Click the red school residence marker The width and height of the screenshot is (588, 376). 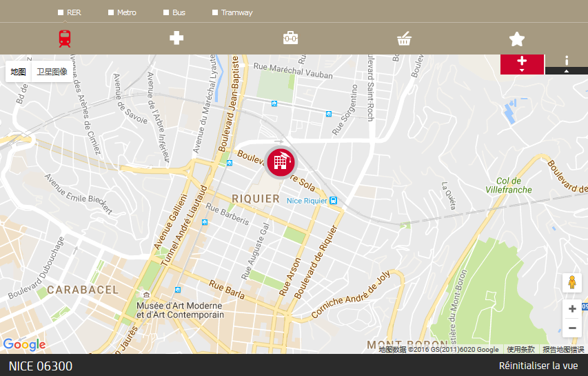click(x=281, y=163)
